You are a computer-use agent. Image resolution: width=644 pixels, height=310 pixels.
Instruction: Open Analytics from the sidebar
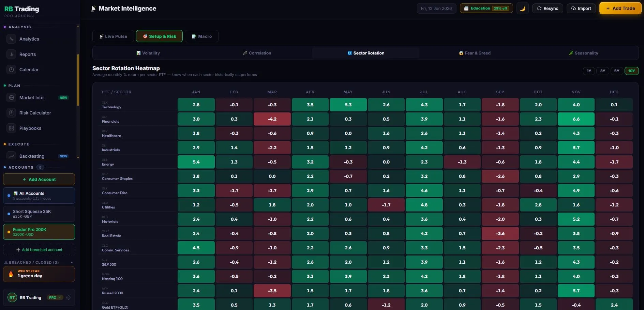coord(29,39)
